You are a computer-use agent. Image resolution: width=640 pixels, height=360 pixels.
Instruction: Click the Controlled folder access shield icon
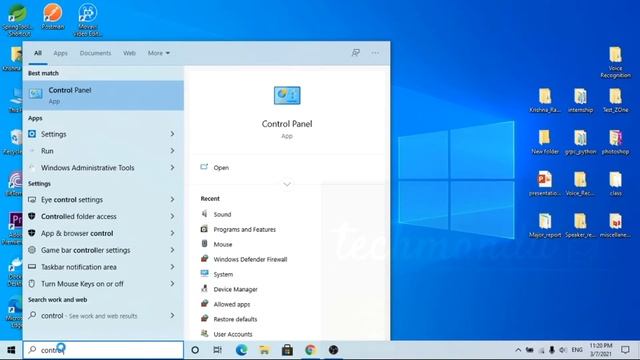pos(32,216)
